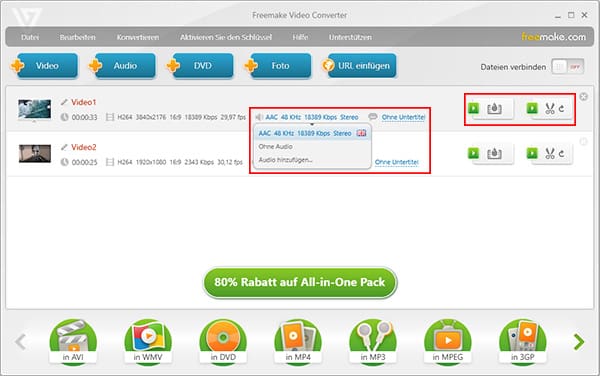Open Video1 audio track dropdown
Screen dimensions: 600x376
(312, 117)
